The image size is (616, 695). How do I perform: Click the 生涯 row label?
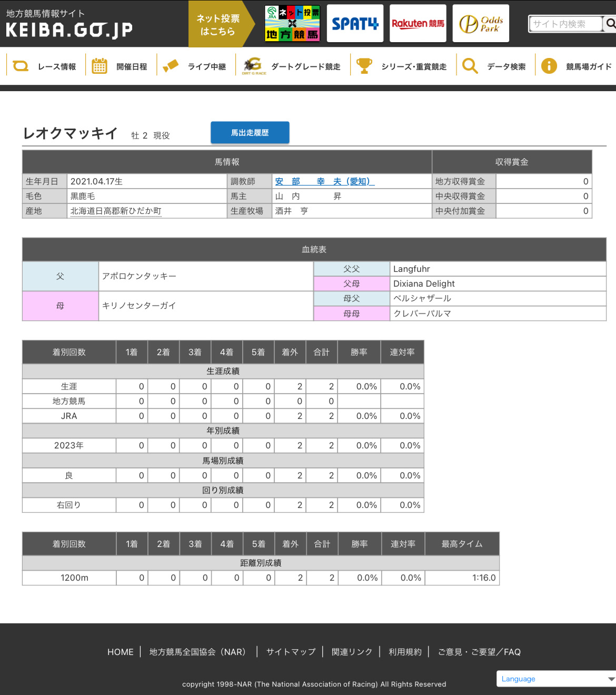tap(69, 386)
